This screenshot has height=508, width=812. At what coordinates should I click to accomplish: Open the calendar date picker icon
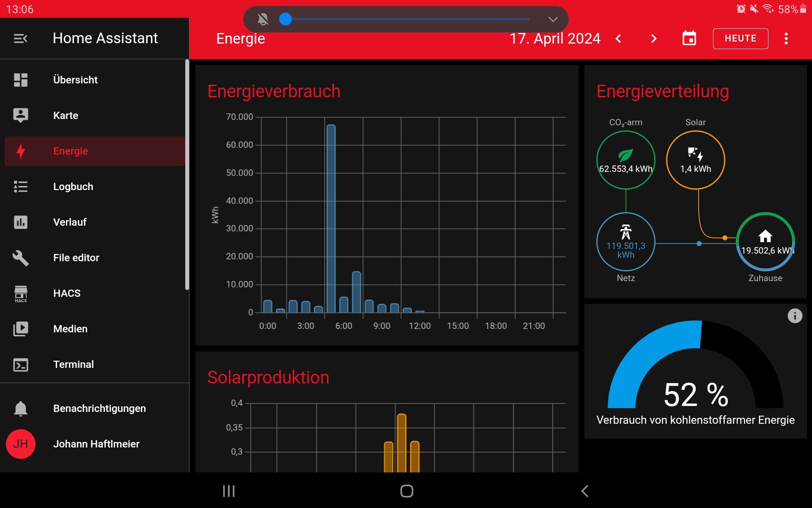(x=689, y=39)
